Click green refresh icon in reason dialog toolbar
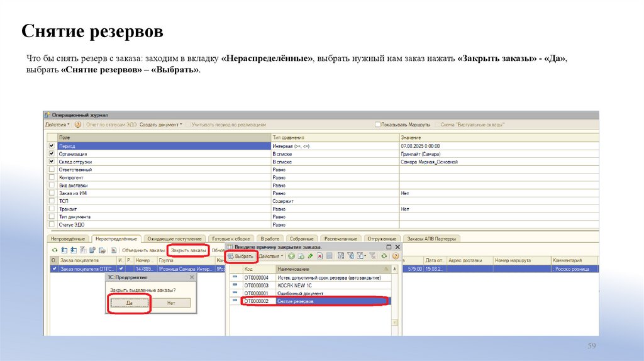 (x=384, y=256)
